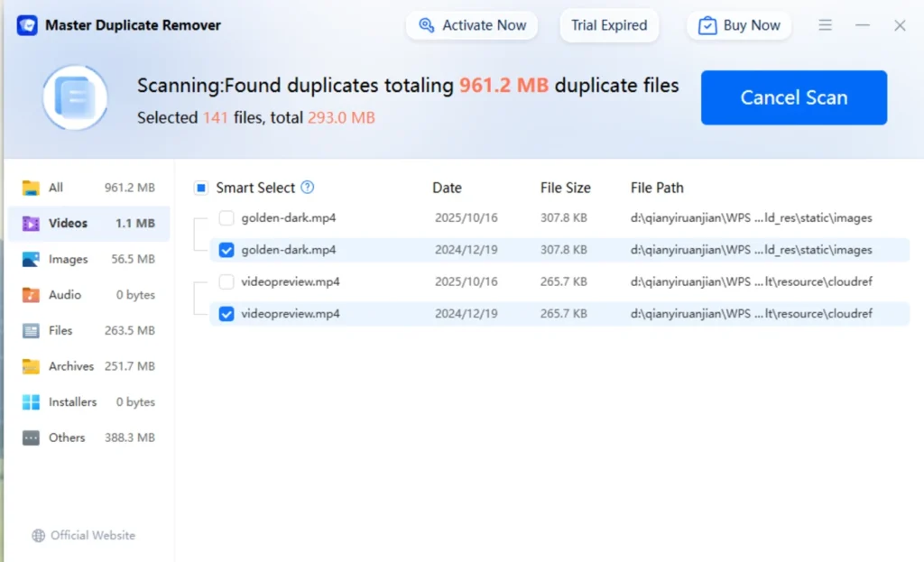Toggle the Smart Select checkbox
The height and width of the screenshot is (562, 924).
(x=201, y=188)
